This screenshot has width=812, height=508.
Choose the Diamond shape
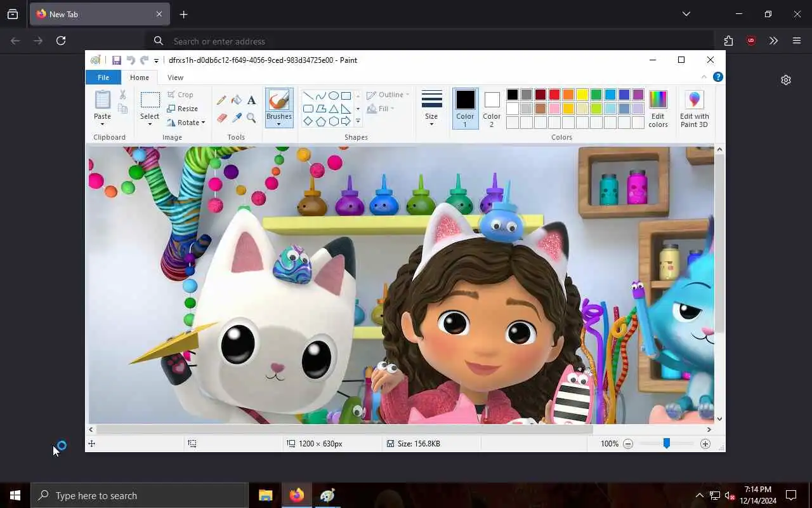pos(308,121)
